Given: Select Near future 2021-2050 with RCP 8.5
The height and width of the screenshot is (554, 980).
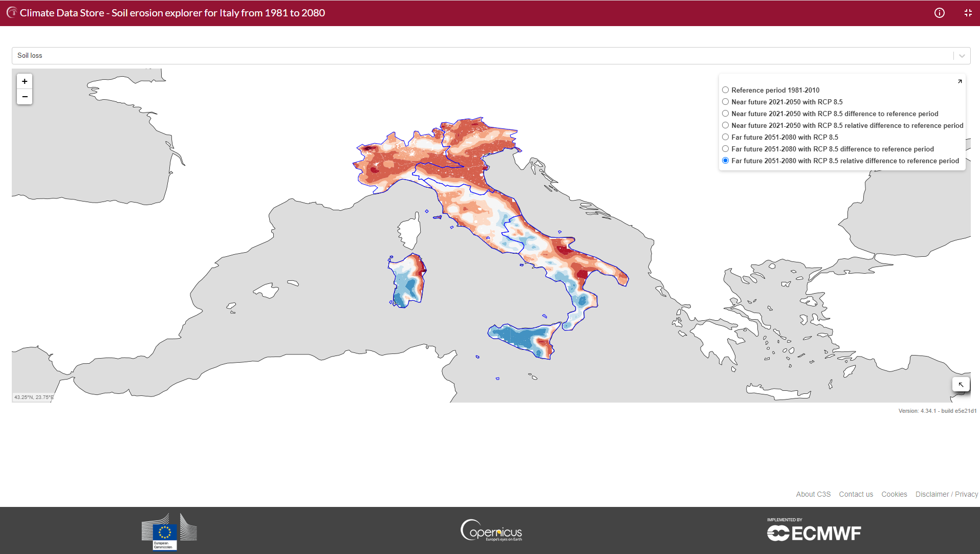Looking at the screenshot, I should [x=725, y=102].
